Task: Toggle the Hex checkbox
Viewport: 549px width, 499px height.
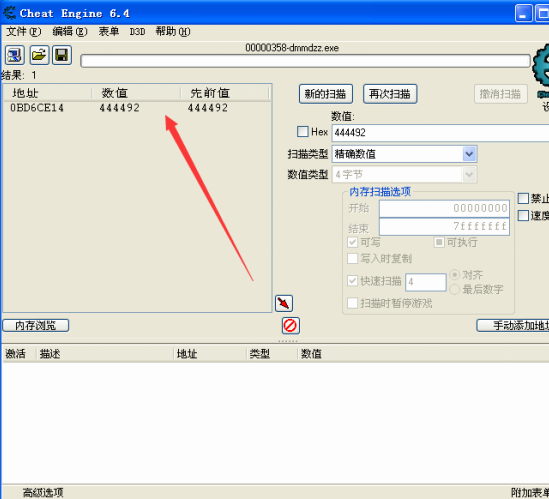Action: (x=303, y=132)
